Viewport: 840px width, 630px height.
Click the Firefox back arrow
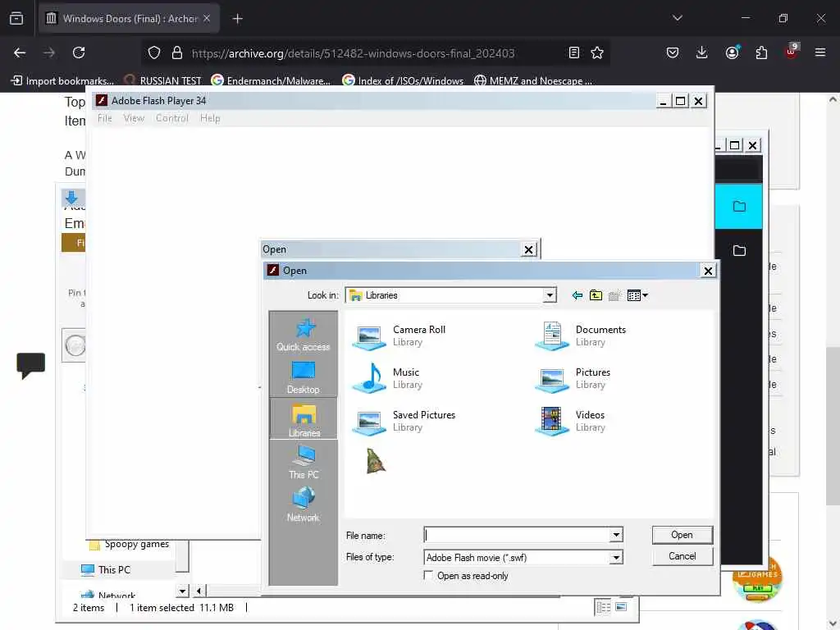(x=20, y=52)
